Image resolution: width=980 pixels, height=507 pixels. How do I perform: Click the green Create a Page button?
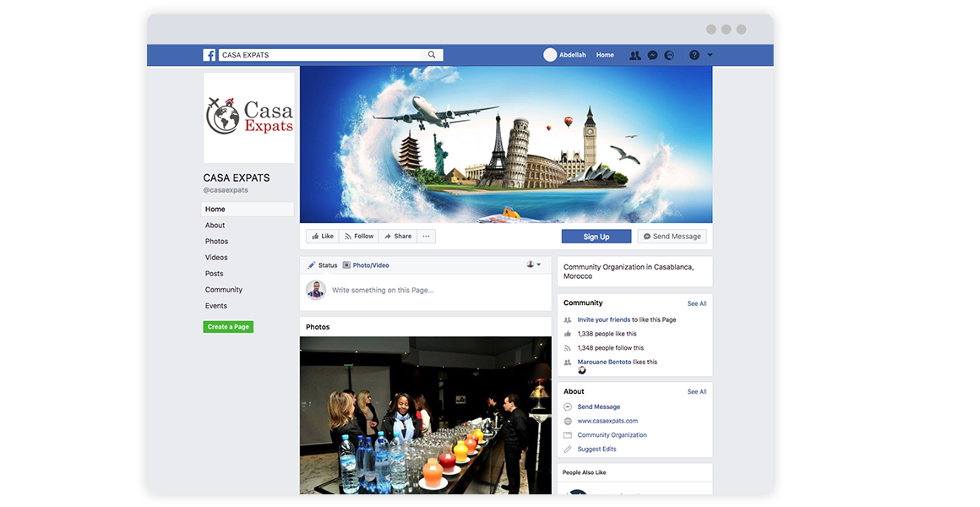tap(228, 327)
